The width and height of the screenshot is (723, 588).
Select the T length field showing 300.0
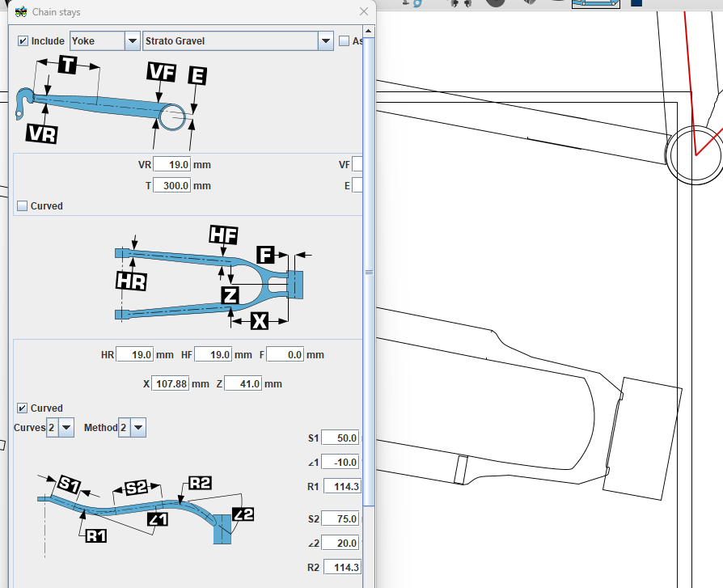(172, 186)
